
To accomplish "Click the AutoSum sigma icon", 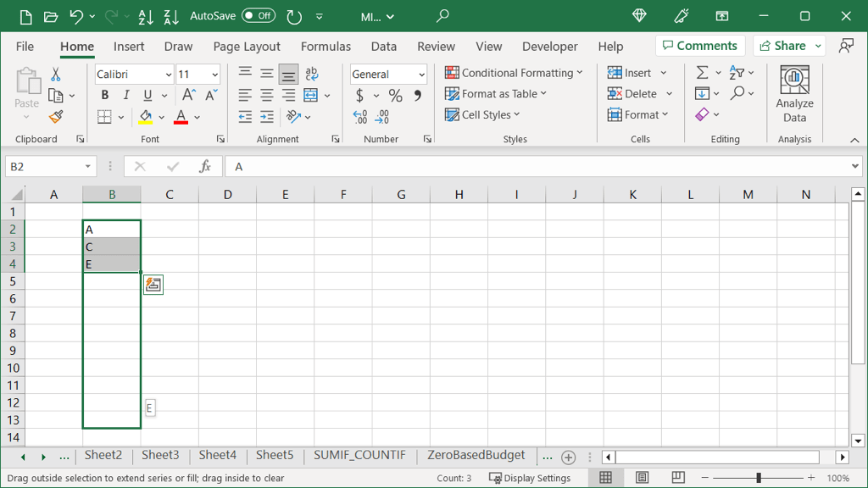I will coord(702,73).
